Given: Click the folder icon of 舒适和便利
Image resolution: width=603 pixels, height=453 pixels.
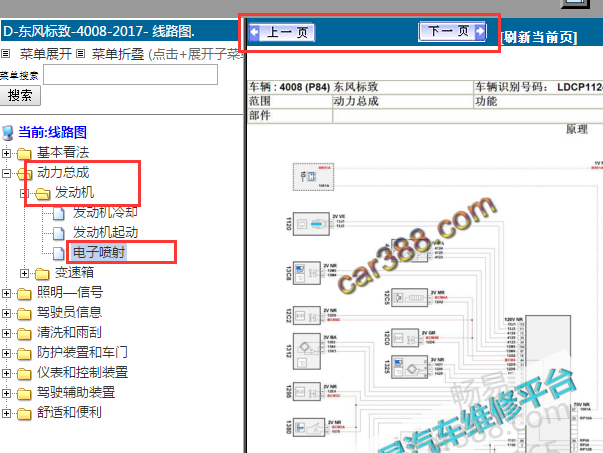Looking at the screenshot, I should tap(24, 414).
